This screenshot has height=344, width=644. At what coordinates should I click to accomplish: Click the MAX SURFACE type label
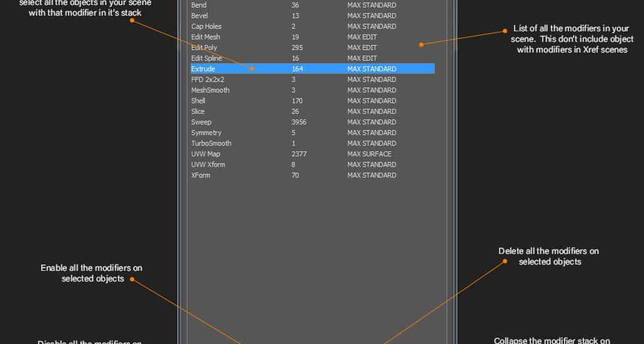(369, 154)
